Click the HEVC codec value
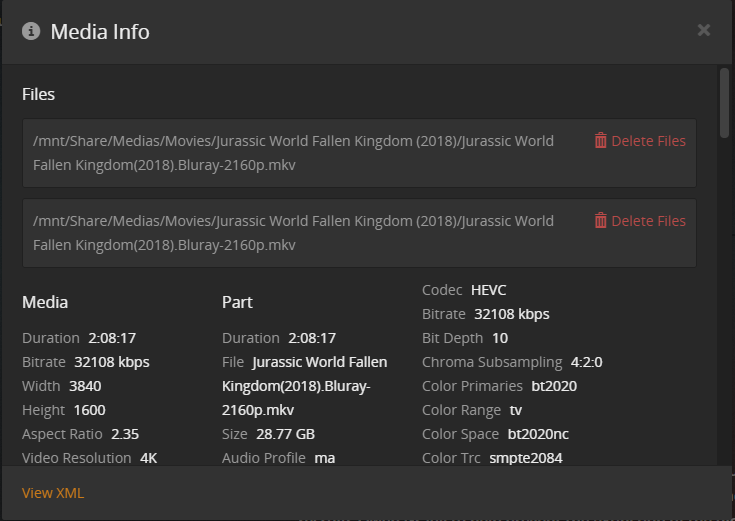The image size is (735, 521). 489,290
